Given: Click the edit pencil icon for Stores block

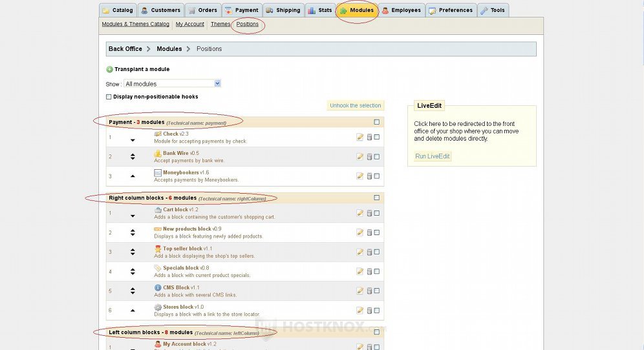Looking at the screenshot, I should coord(360,310).
